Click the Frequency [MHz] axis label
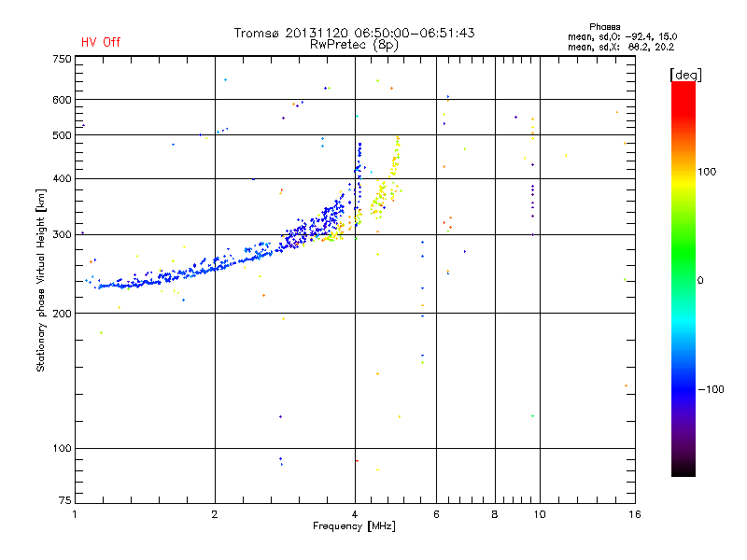747x560 pixels. click(354, 526)
